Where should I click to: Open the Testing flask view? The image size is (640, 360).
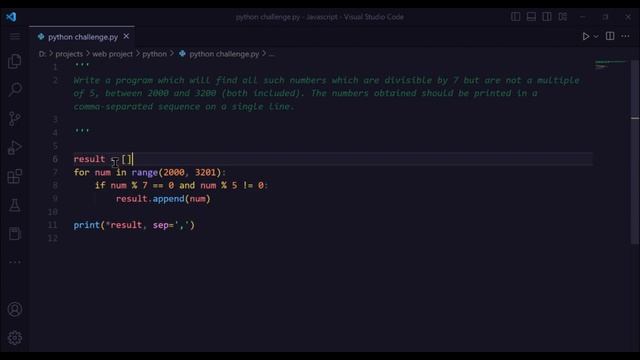click(15, 205)
